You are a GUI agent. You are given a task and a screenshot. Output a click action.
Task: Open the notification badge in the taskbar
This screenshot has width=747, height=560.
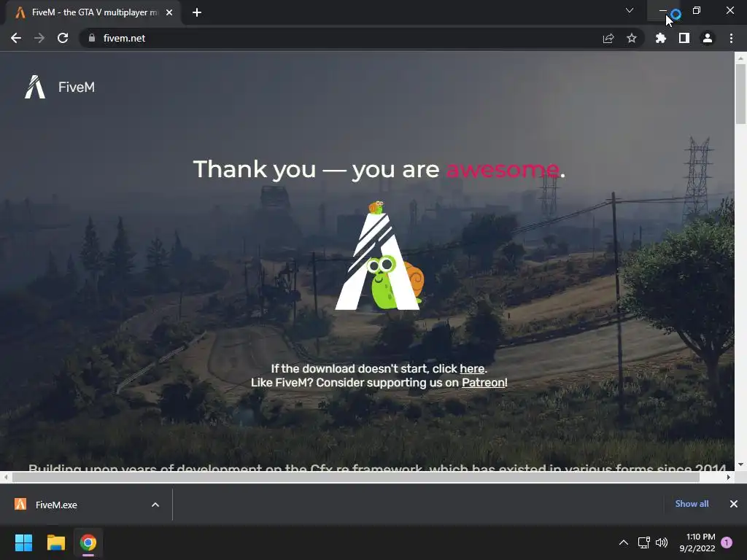point(727,542)
